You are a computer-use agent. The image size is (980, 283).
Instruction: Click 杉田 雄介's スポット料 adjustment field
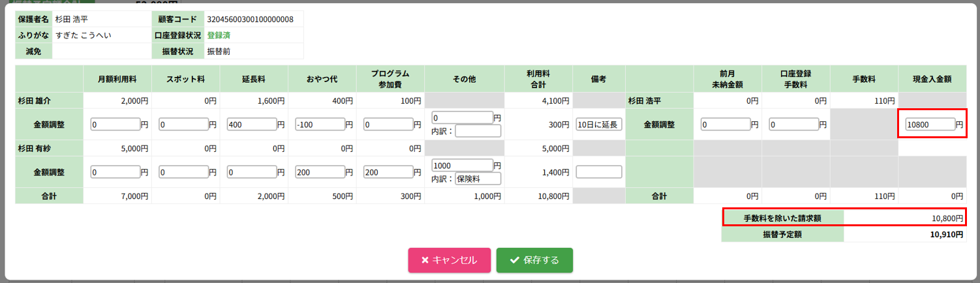click(x=183, y=125)
